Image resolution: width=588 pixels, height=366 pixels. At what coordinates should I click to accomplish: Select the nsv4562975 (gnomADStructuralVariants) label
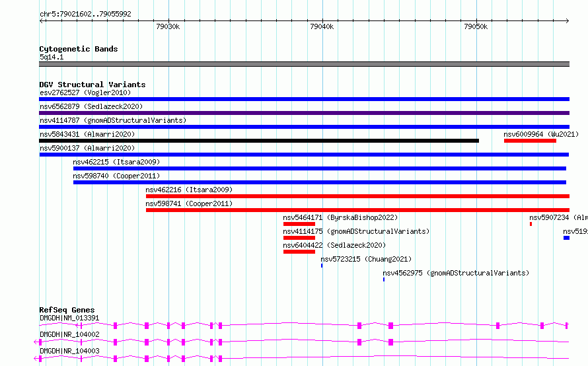[x=456, y=273]
